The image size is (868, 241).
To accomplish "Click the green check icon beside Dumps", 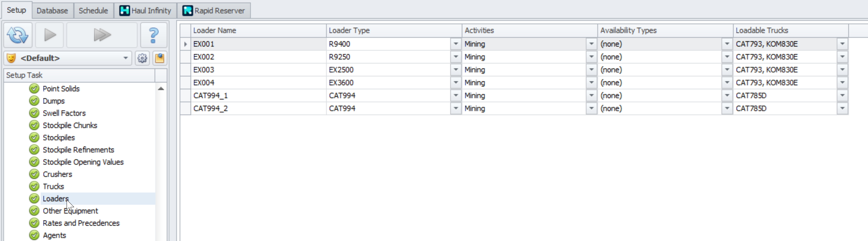I will (x=34, y=101).
